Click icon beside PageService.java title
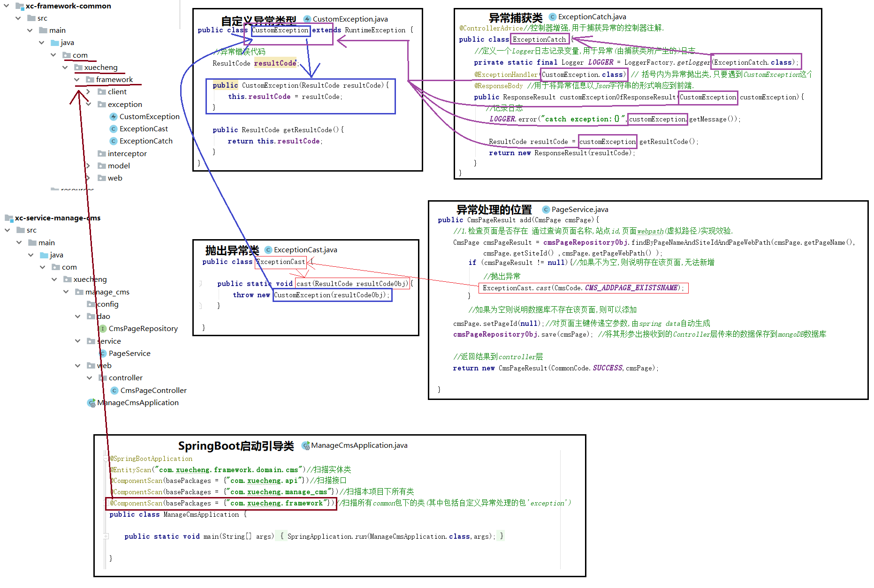 click(546, 210)
